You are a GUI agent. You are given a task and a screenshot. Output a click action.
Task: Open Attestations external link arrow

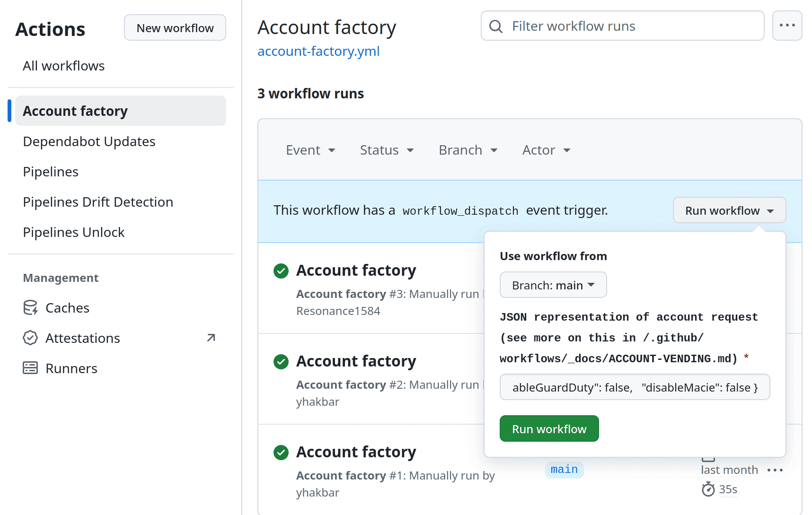[x=211, y=338]
